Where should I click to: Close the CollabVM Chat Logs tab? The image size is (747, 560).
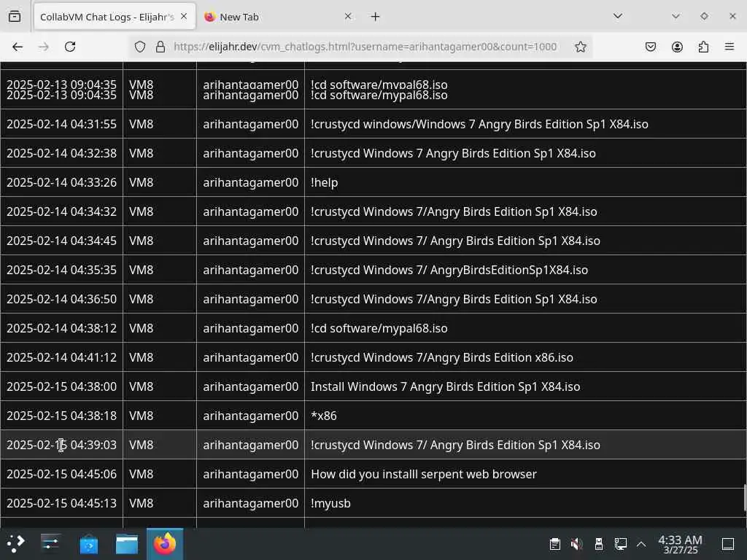184,17
